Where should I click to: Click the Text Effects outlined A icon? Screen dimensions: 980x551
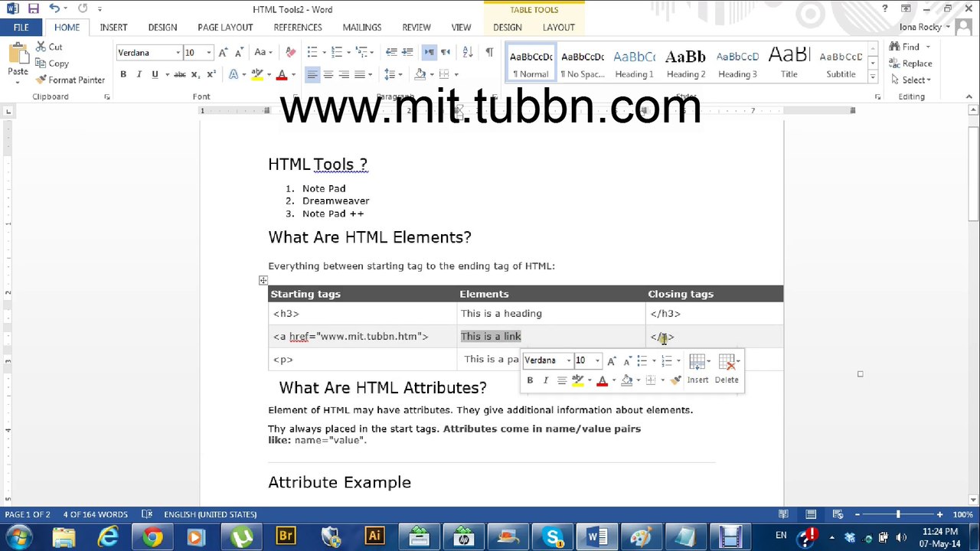(x=234, y=74)
